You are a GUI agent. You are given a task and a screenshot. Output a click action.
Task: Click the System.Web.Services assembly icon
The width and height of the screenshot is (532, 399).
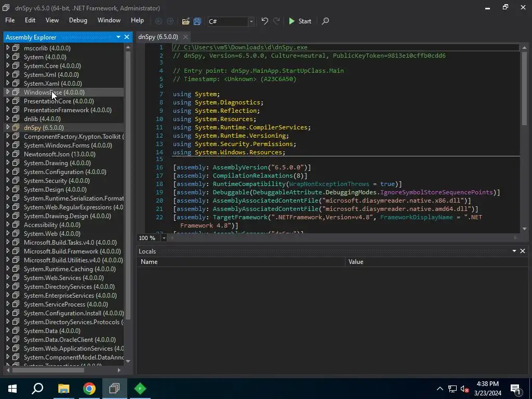point(16,277)
